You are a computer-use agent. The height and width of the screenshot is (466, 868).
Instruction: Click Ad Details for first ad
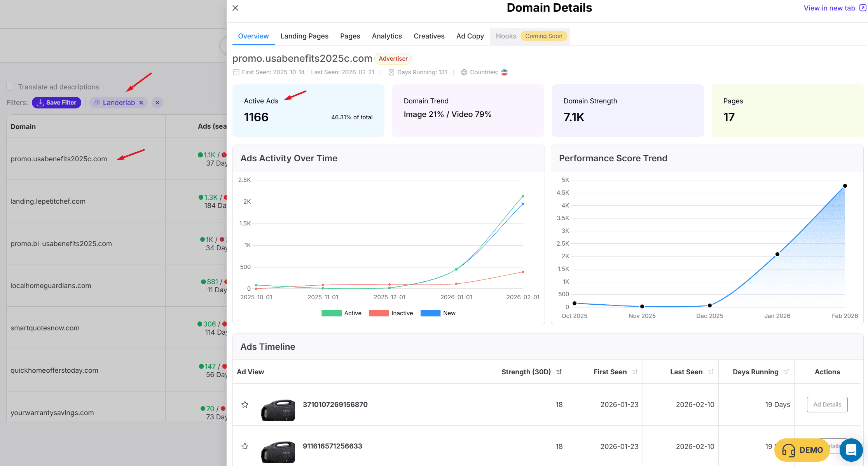(x=827, y=405)
